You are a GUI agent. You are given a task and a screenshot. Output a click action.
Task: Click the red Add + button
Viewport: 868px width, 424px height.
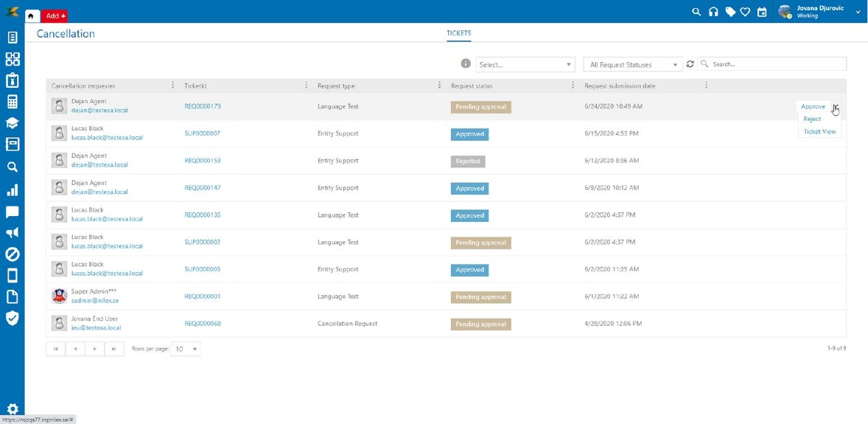55,15
